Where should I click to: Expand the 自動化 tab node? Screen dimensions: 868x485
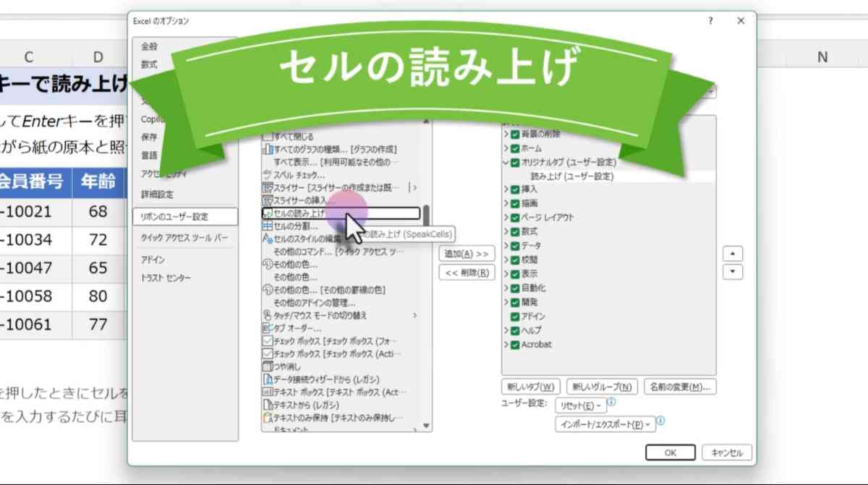pos(506,288)
